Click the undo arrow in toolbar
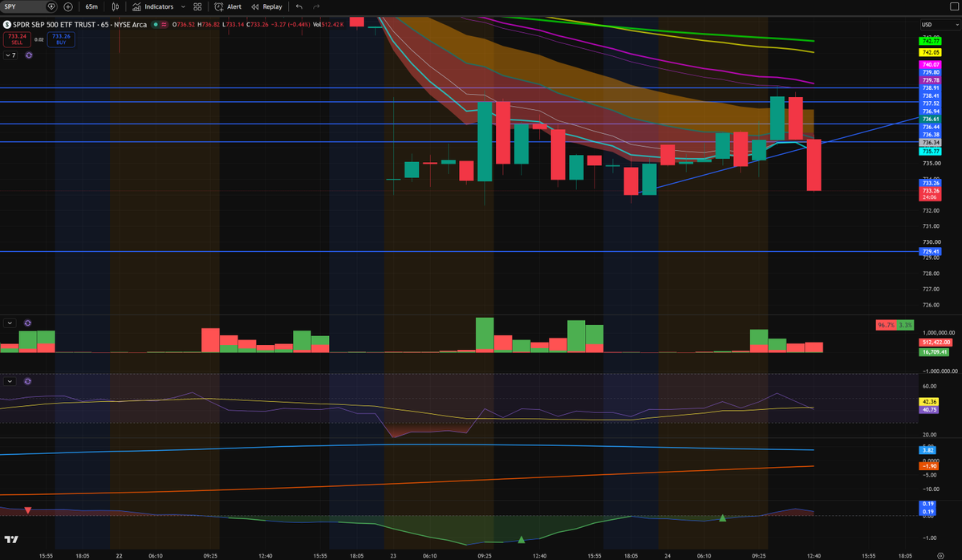962x560 pixels. [x=298, y=6]
